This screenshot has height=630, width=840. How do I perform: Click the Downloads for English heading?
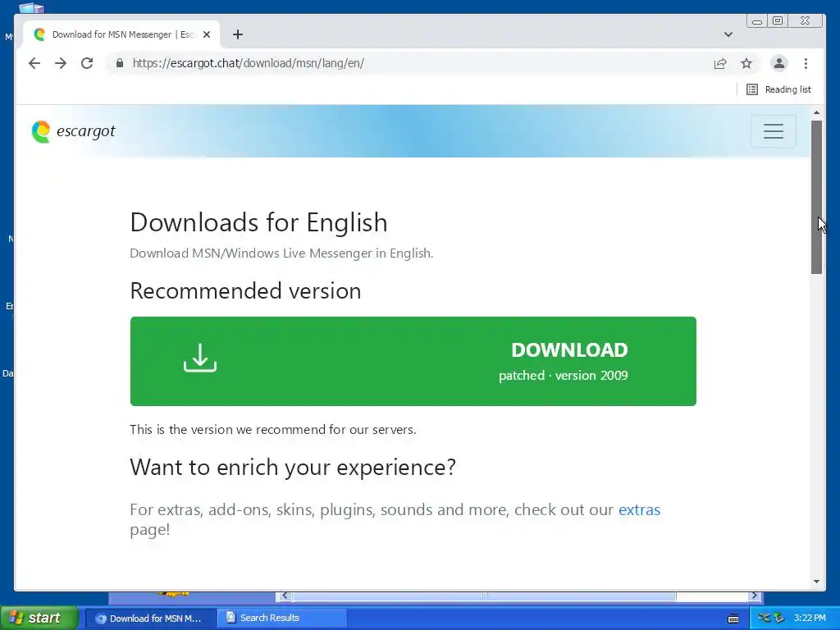(258, 222)
